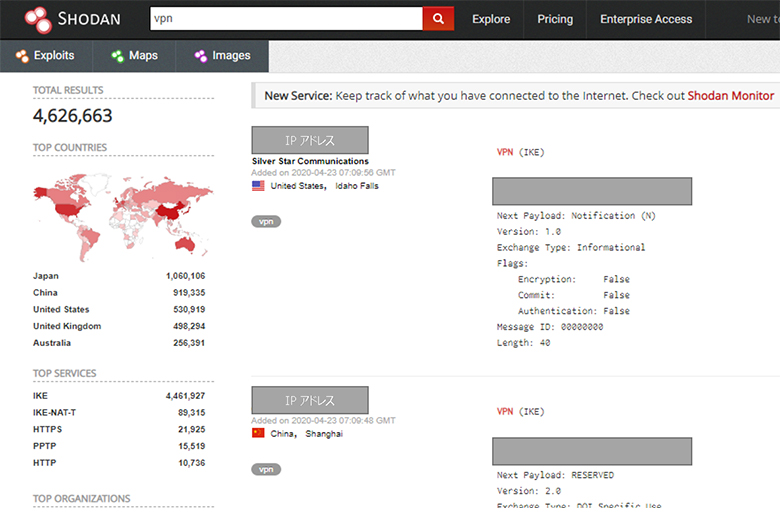Click 'Exchange Type: Informational' line
780x521 pixels.
(571, 247)
